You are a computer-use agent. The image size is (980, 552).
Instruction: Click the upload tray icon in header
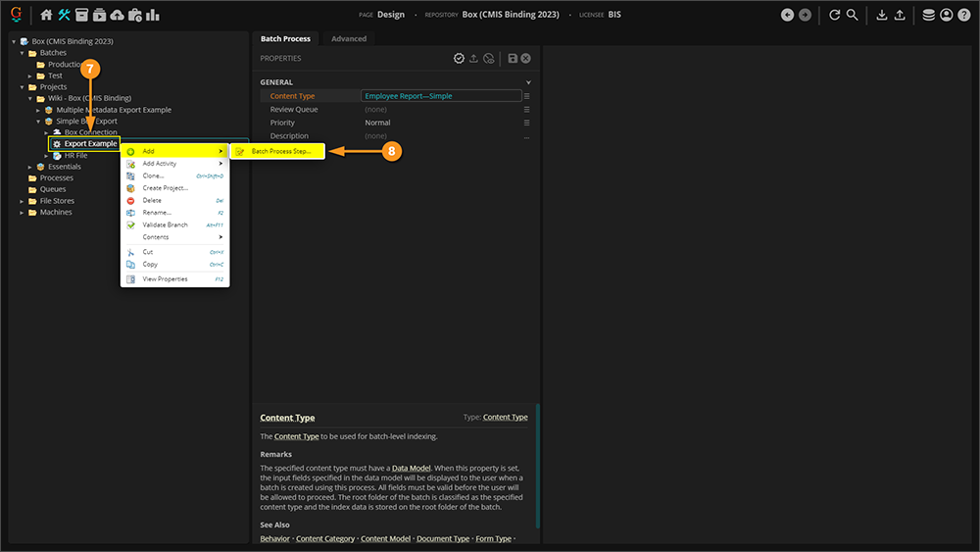(900, 15)
